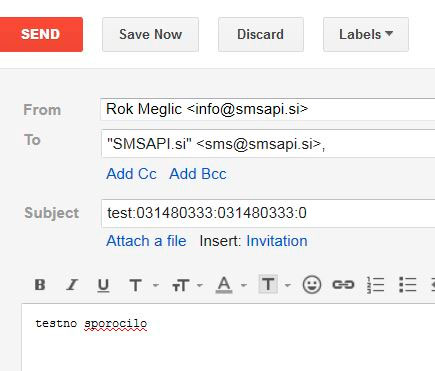Select the text background color tool

click(268, 284)
